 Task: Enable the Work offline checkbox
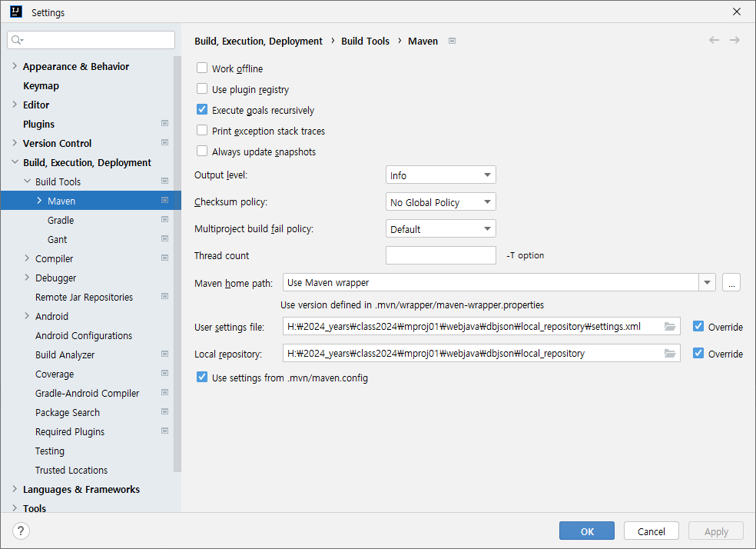point(202,68)
